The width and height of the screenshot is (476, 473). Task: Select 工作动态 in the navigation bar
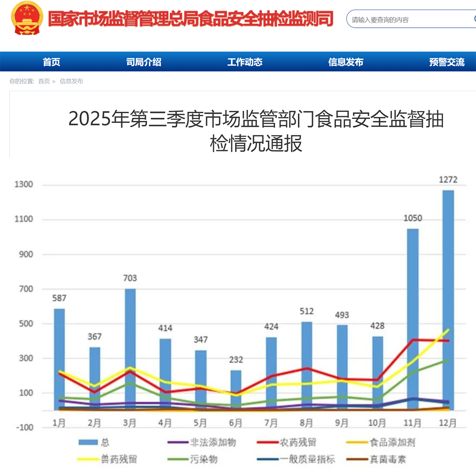coord(245,62)
